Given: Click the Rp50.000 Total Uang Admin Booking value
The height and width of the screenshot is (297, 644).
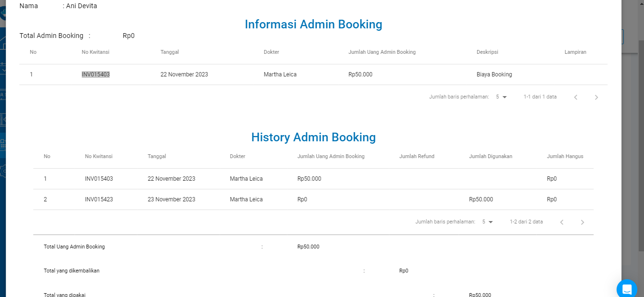Looking at the screenshot, I should coord(309,247).
